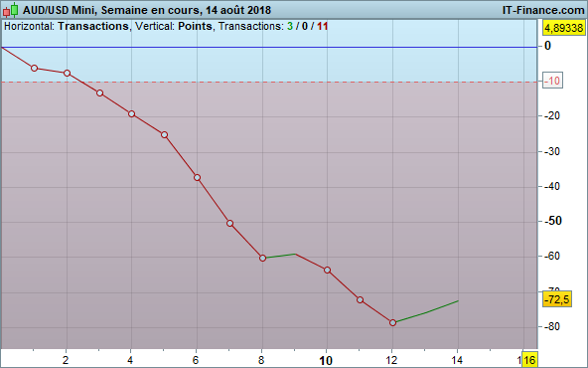
Task: Click the equity curve marker at transaction 1
Action: tap(34, 68)
